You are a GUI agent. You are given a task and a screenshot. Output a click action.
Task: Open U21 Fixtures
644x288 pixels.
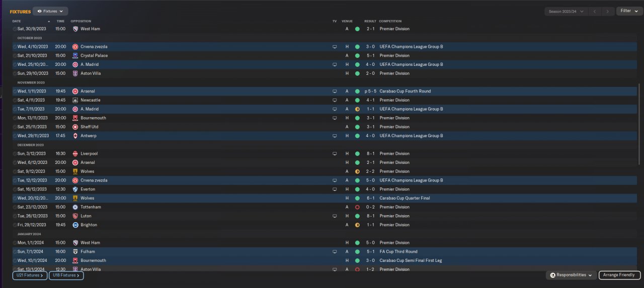click(x=30, y=275)
